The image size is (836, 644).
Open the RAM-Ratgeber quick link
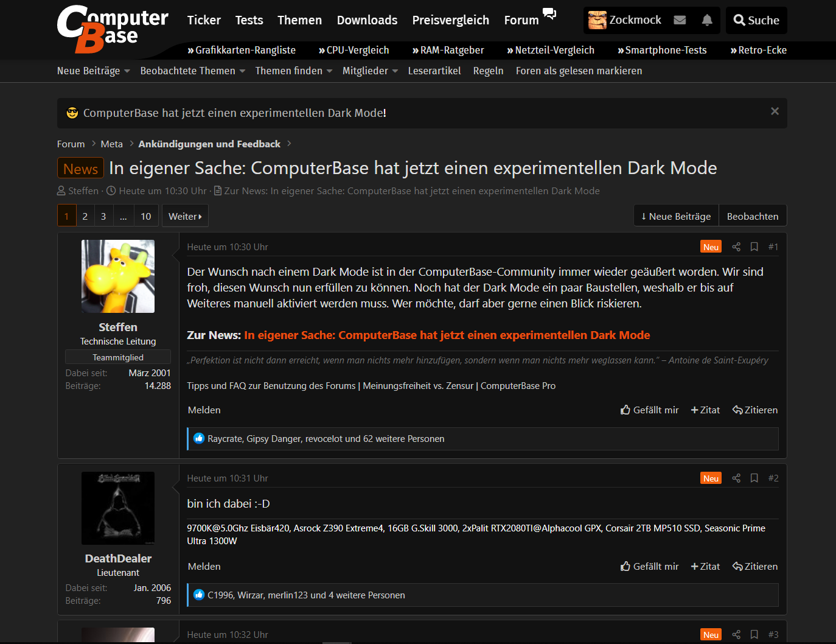[x=448, y=50]
